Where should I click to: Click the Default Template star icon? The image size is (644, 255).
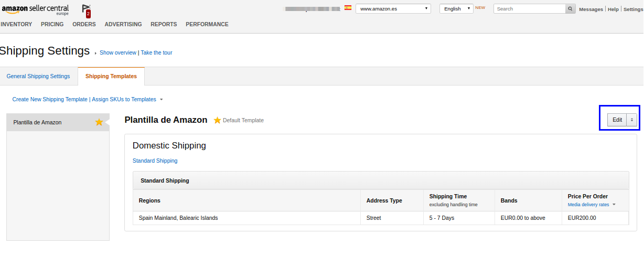coord(217,120)
